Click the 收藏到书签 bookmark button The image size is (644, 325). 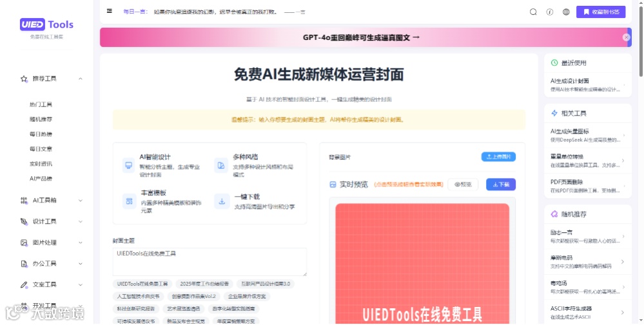pos(600,12)
